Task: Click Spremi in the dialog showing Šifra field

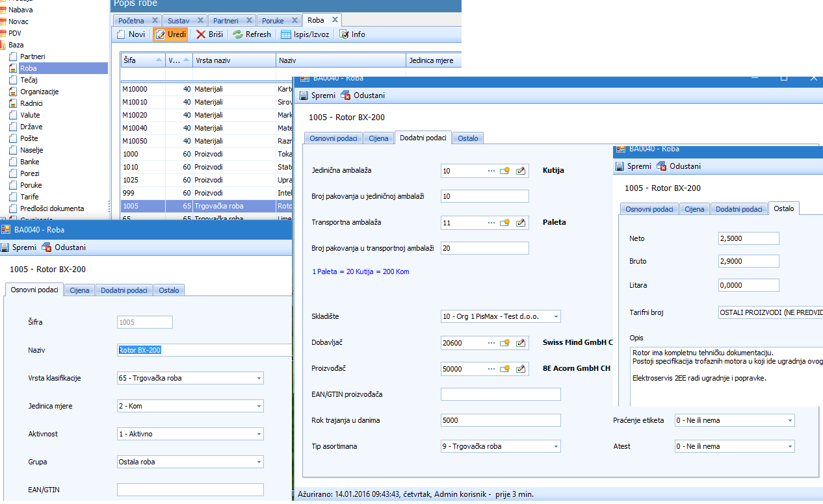Action: click(x=18, y=247)
